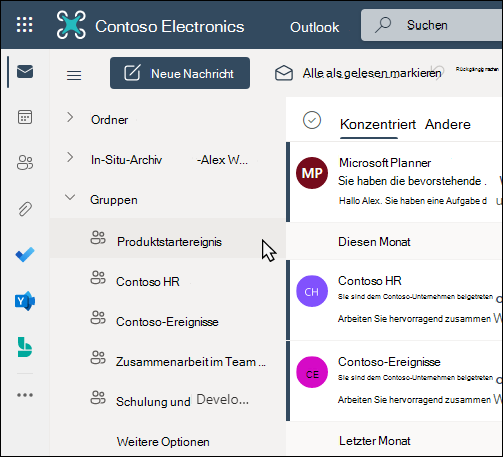The width and height of the screenshot is (503, 457).
Task: Open the Produktstartereignis group
Action: pyautogui.click(x=168, y=238)
